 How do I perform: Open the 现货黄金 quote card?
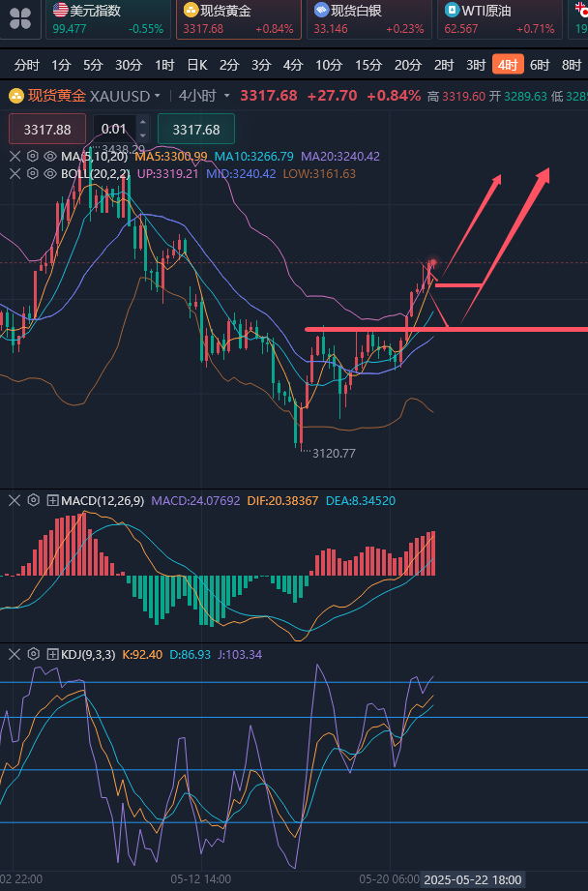(x=239, y=19)
